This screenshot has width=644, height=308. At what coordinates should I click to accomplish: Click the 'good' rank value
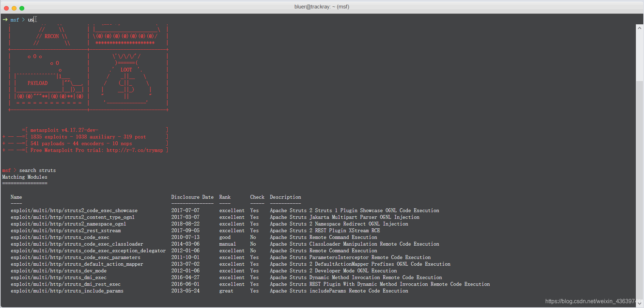(x=225, y=237)
